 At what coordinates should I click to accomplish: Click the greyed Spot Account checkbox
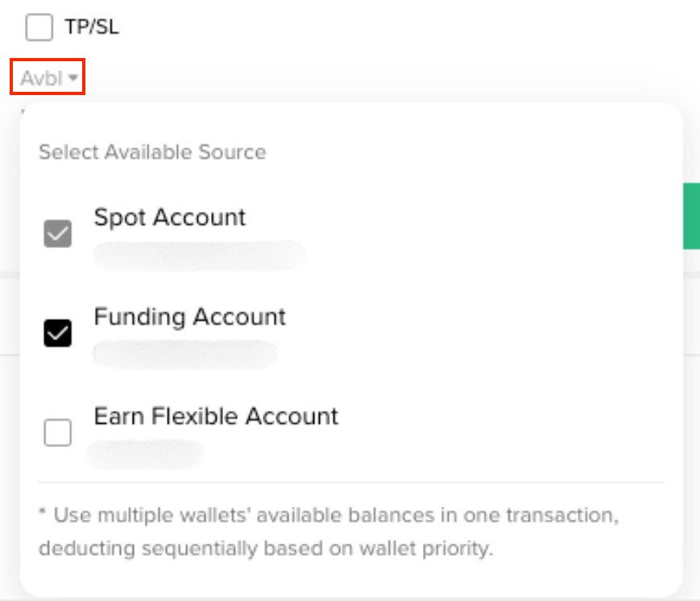point(57,234)
